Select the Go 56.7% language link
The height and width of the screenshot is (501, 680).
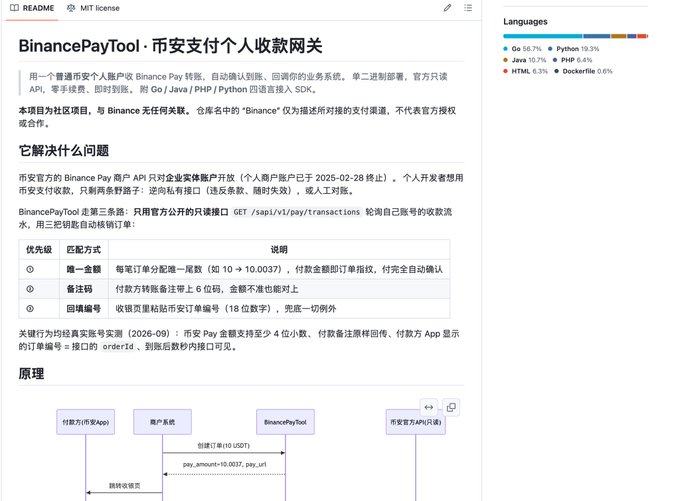pos(523,49)
